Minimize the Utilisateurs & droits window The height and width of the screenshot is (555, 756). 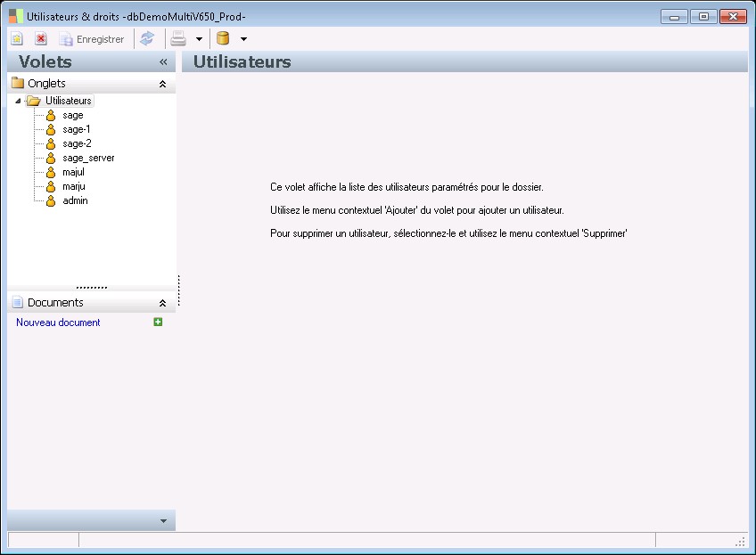pyautogui.click(x=675, y=17)
